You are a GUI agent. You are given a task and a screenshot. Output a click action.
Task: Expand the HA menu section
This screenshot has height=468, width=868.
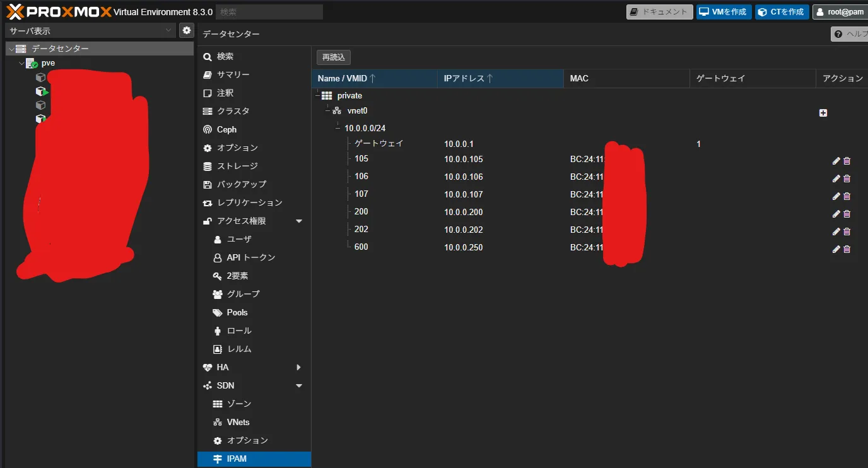[299, 367]
